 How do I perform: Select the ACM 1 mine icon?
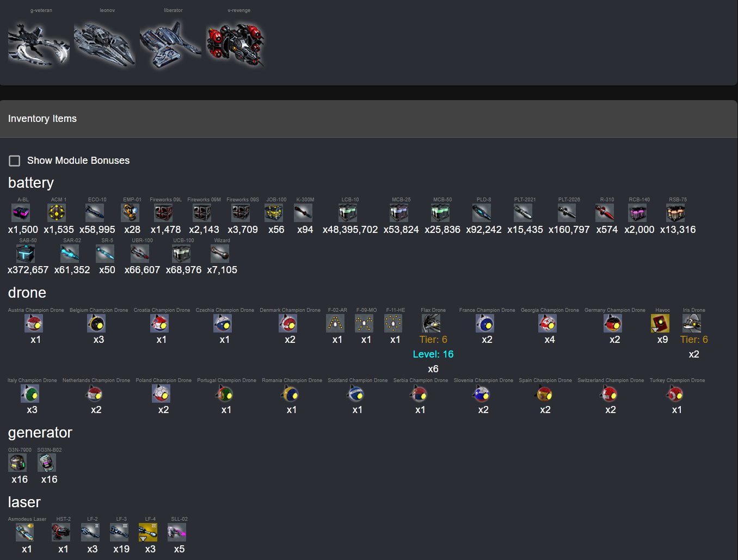57,213
